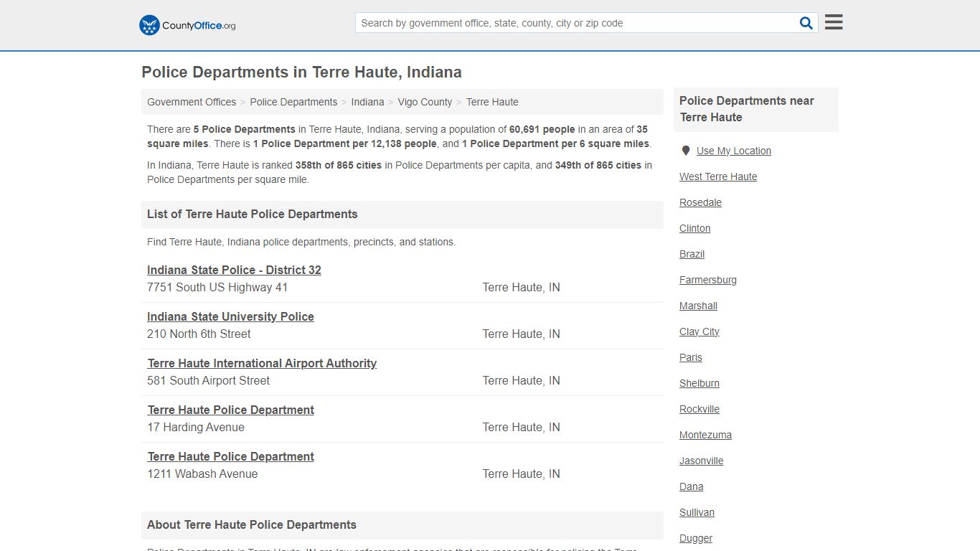The height and width of the screenshot is (551, 980).
Task: Open Shelburn nearby link
Action: click(699, 383)
